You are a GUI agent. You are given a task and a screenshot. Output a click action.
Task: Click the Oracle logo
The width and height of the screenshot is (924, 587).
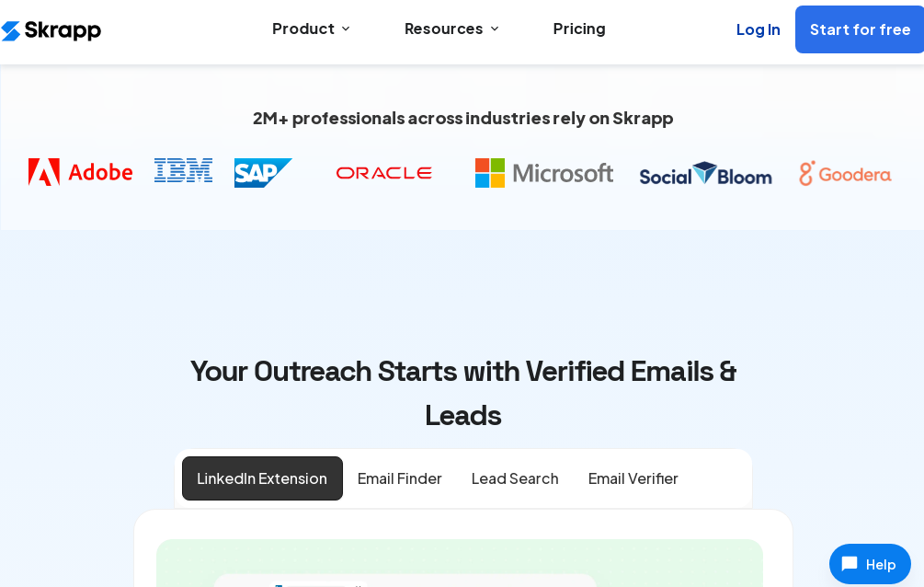coord(383,173)
